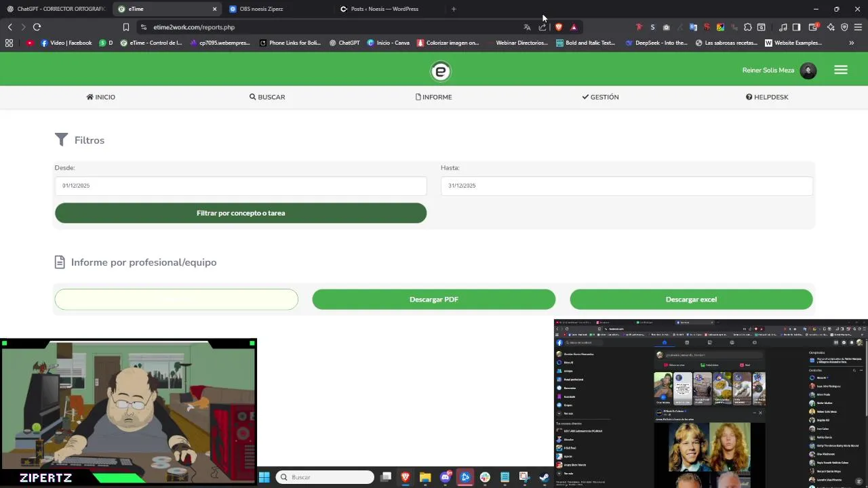868x488 pixels.
Task: Open the Windows Start menu
Action: pos(264,477)
